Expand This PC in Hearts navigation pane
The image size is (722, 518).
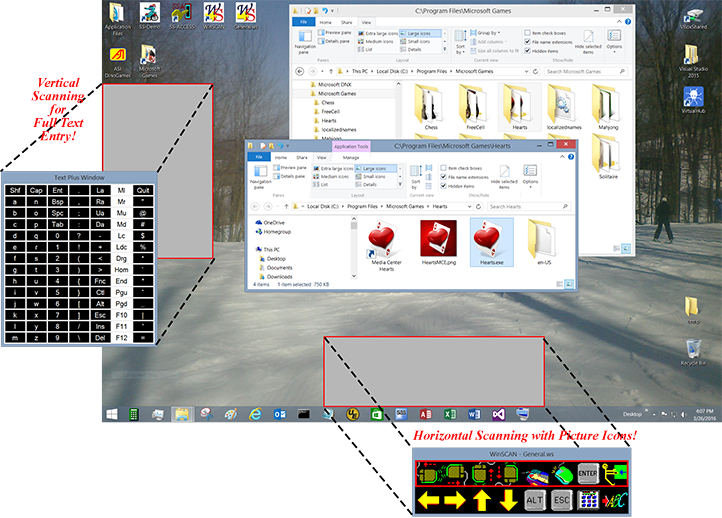coord(257,249)
